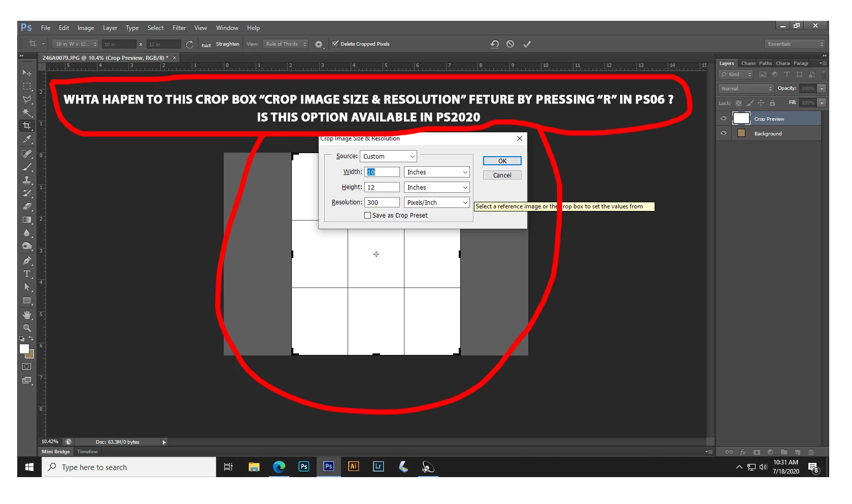This screenshot has height=504, width=852.
Task: Select the Polygonal Lasso tool
Action: point(27,99)
